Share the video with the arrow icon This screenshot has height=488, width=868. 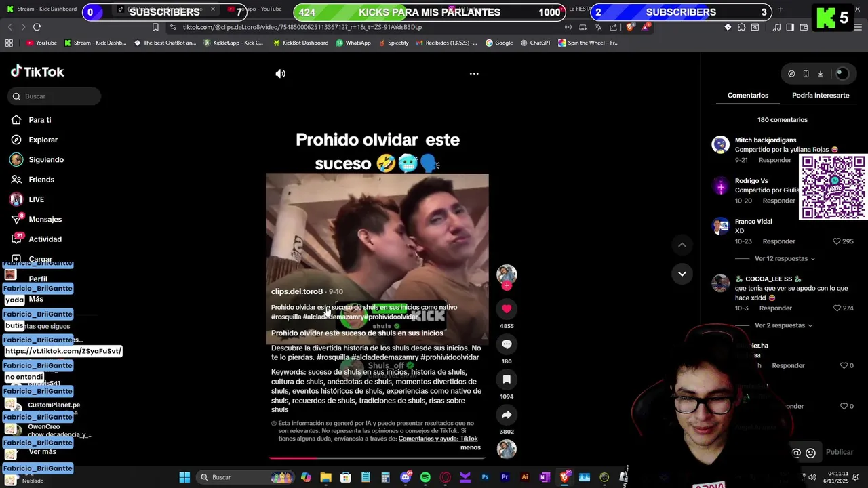click(x=507, y=415)
